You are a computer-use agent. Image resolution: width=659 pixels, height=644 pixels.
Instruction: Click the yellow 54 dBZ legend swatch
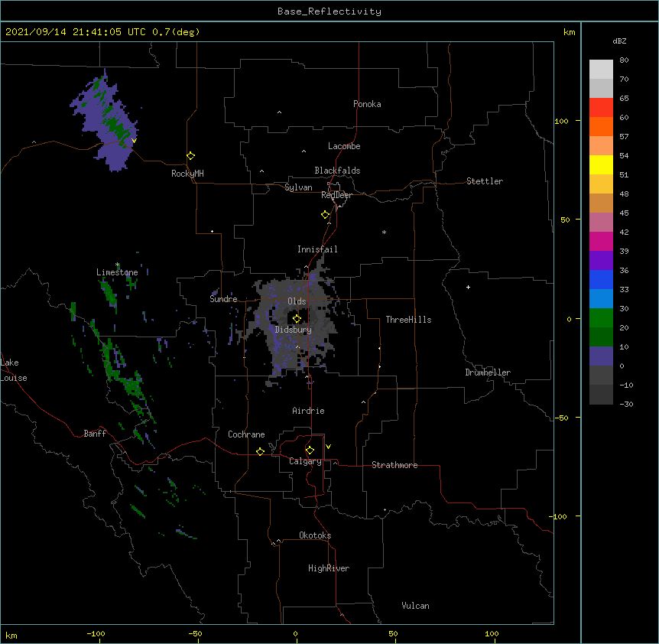[x=601, y=164]
